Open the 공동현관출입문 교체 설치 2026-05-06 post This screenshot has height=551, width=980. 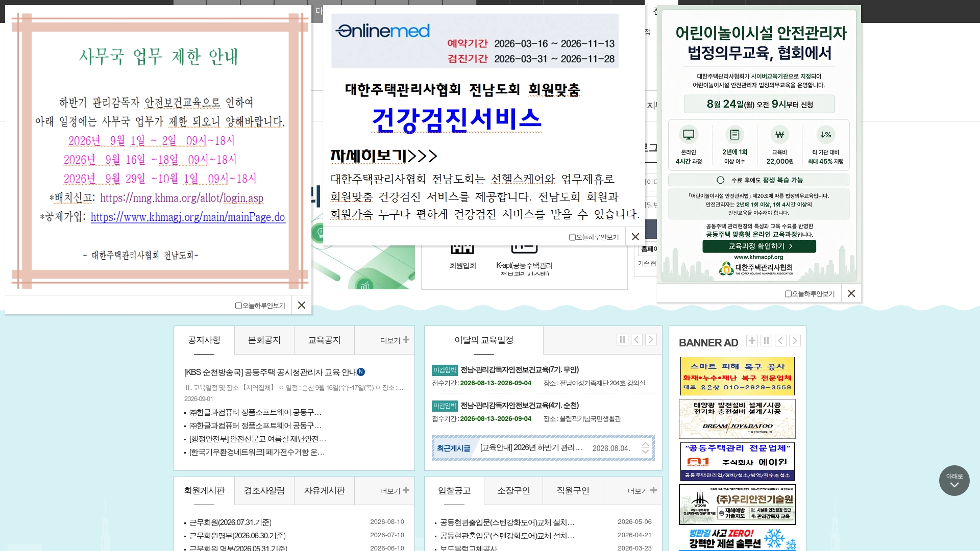(507, 522)
